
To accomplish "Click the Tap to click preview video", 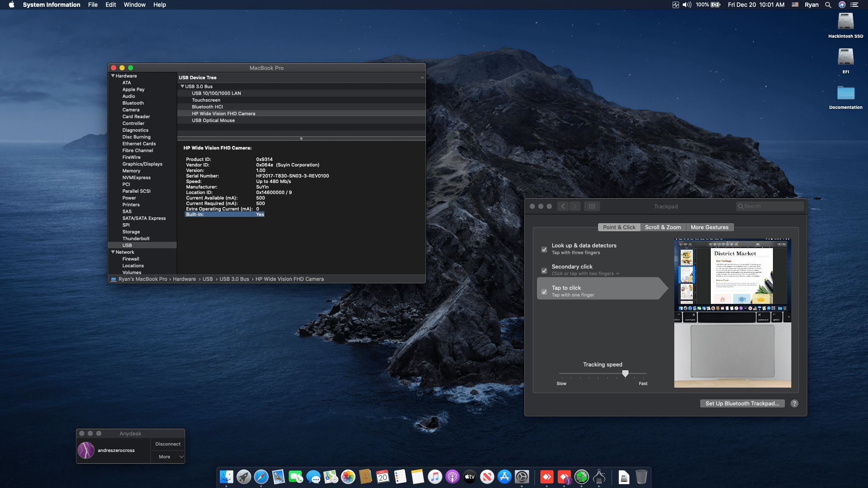I will point(732,313).
